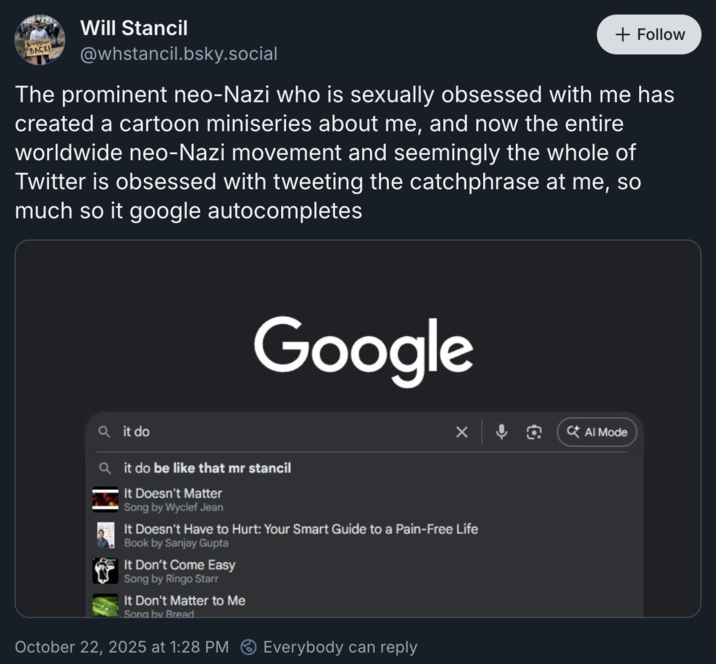Click the Google Lens image search icon
716x664 pixels.
(534, 432)
